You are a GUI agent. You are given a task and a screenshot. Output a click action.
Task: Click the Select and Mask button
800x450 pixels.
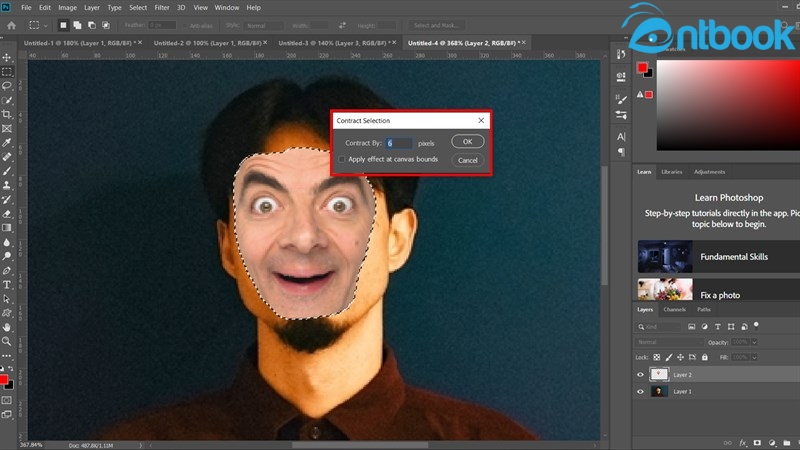click(436, 25)
